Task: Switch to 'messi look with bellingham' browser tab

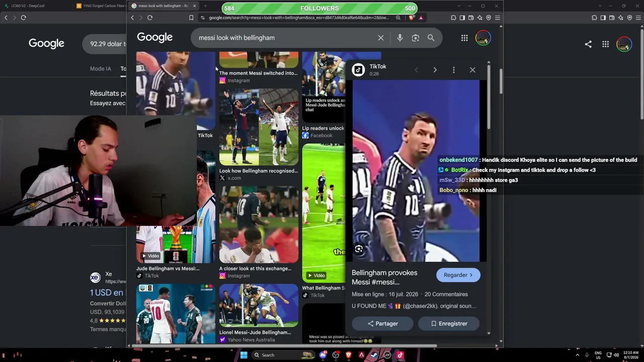Action: point(163,6)
